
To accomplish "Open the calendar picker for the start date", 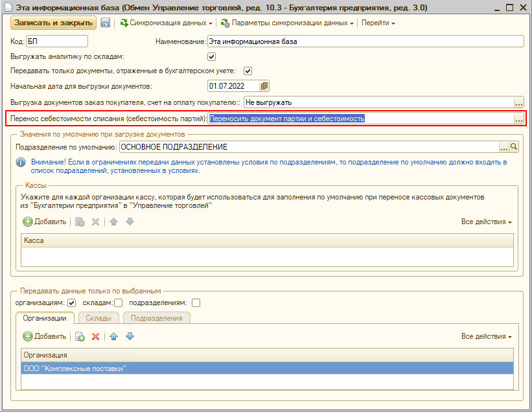I will (x=264, y=86).
